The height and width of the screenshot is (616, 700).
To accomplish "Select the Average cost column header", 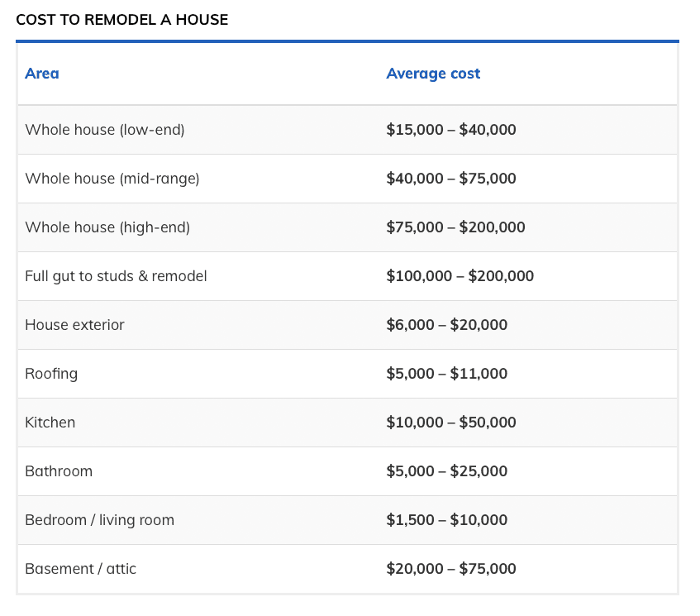I will click(x=433, y=74).
